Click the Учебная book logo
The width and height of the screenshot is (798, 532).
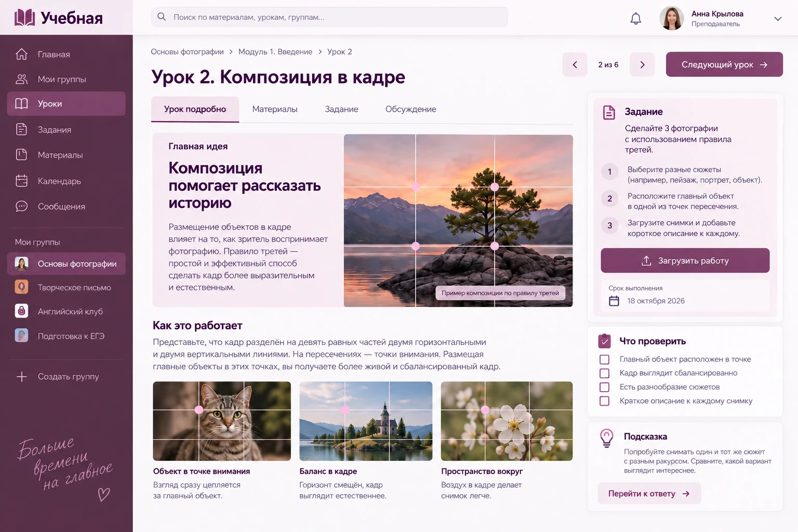tap(24, 18)
